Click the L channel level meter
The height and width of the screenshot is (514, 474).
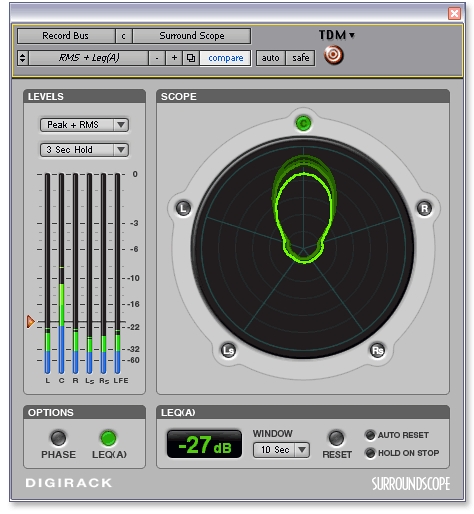coord(47,273)
